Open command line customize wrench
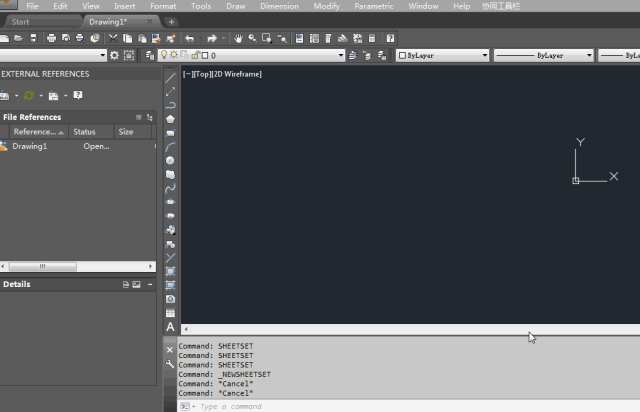Image resolution: width=640 pixels, height=412 pixels. click(170, 364)
